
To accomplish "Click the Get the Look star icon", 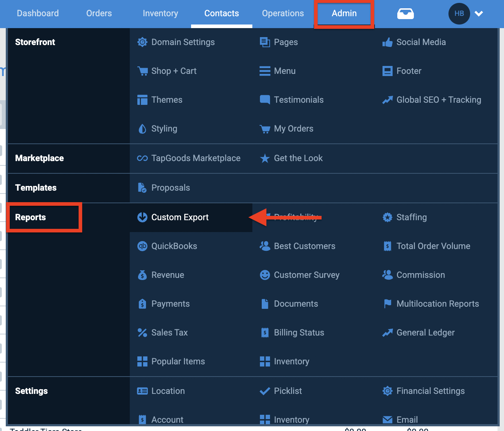I will point(265,158).
